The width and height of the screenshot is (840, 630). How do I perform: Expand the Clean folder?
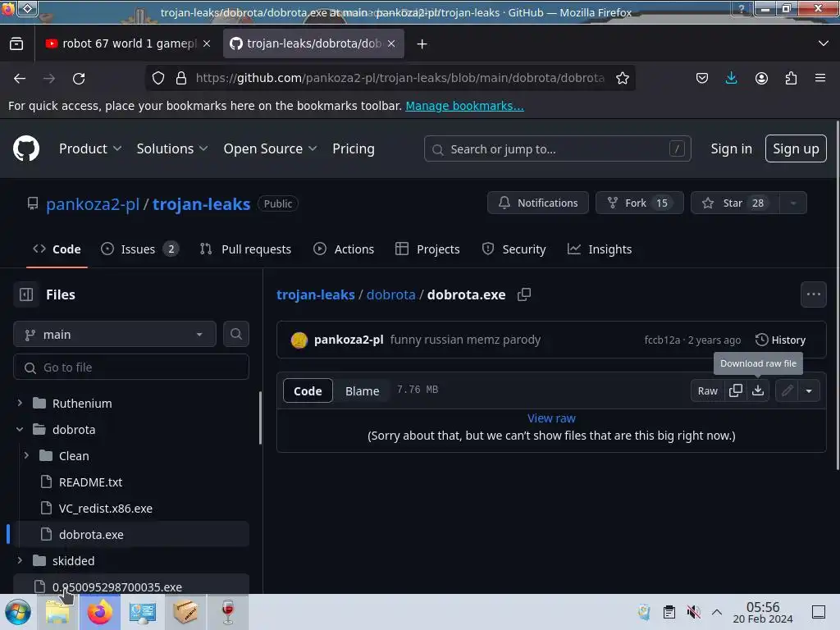tap(26, 455)
